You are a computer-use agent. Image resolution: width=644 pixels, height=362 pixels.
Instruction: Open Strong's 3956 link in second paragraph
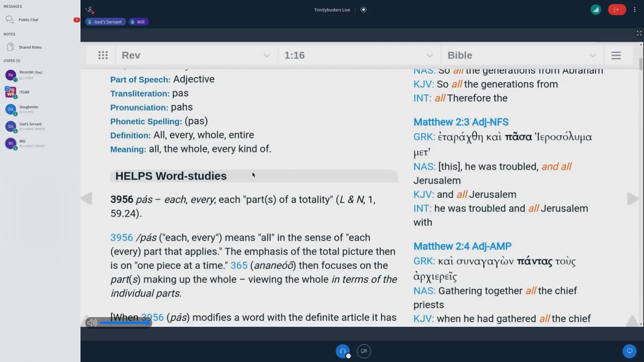(x=122, y=237)
